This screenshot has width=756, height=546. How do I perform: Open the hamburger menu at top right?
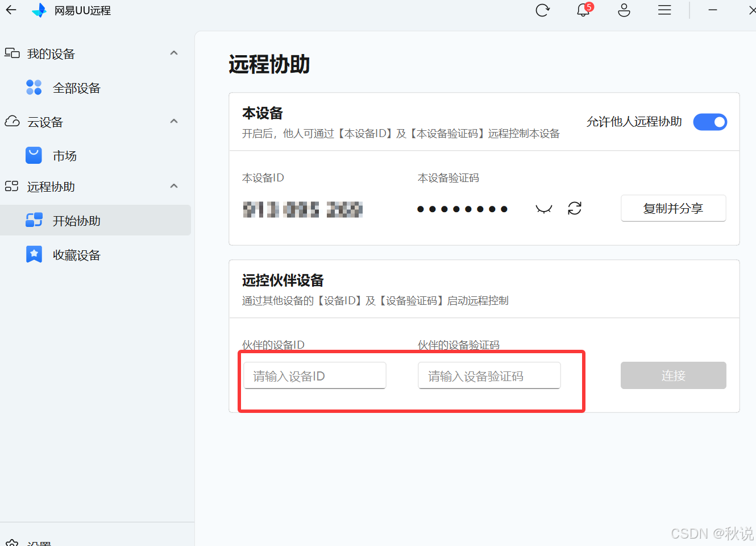[x=664, y=10]
